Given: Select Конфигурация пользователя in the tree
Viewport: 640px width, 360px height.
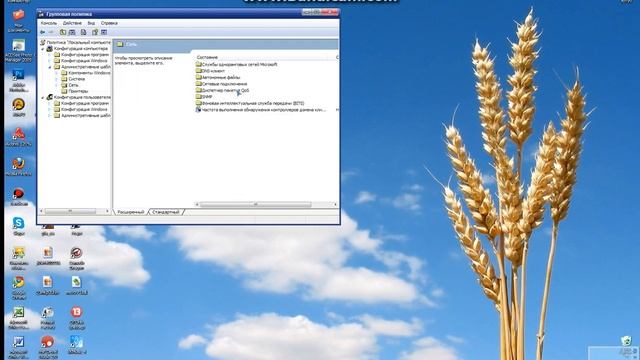Looking at the screenshot, I should [79, 98].
